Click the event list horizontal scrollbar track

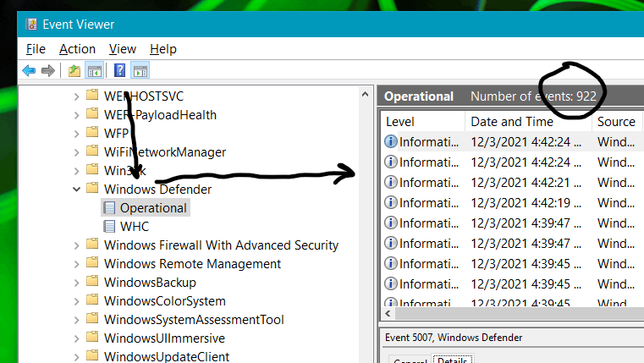[x=519, y=314]
